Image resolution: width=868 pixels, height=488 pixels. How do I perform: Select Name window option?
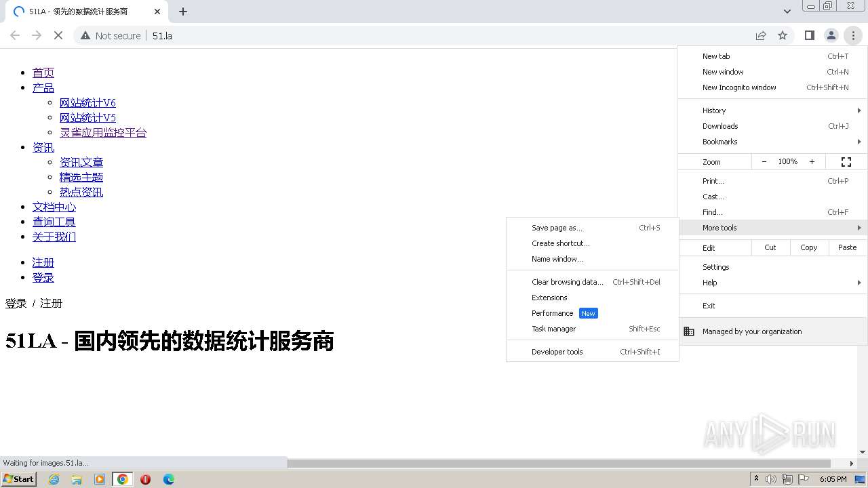pos(592,259)
